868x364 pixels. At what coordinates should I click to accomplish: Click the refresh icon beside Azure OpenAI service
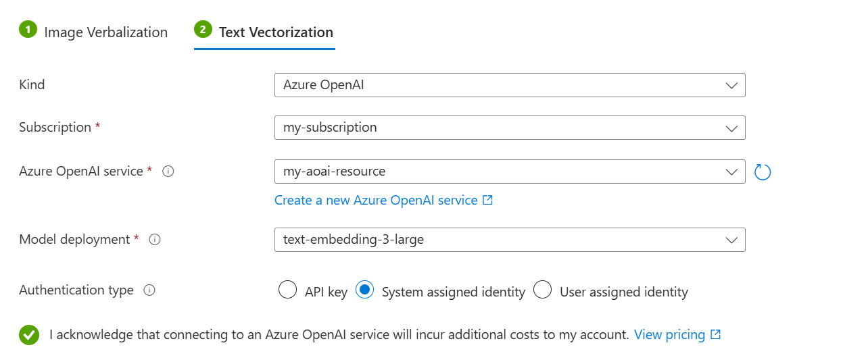click(763, 172)
